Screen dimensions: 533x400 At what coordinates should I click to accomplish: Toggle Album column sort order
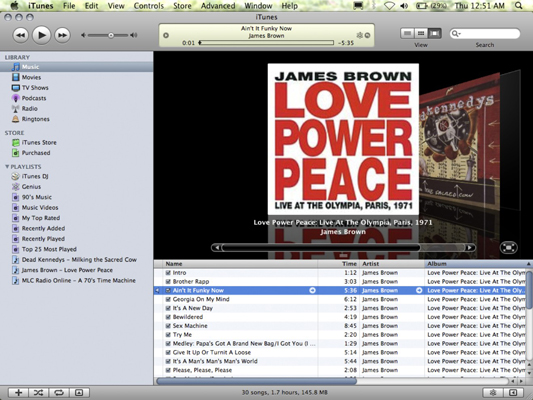[x=478, y=264]
